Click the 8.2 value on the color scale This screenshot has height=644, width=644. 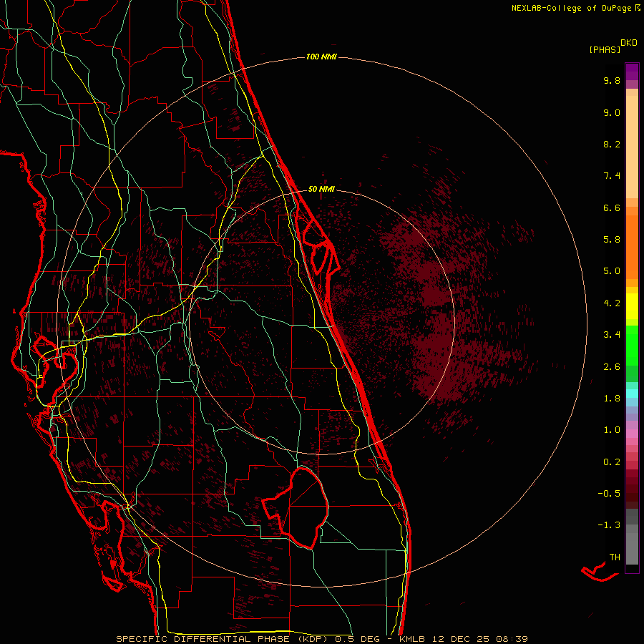612,144
